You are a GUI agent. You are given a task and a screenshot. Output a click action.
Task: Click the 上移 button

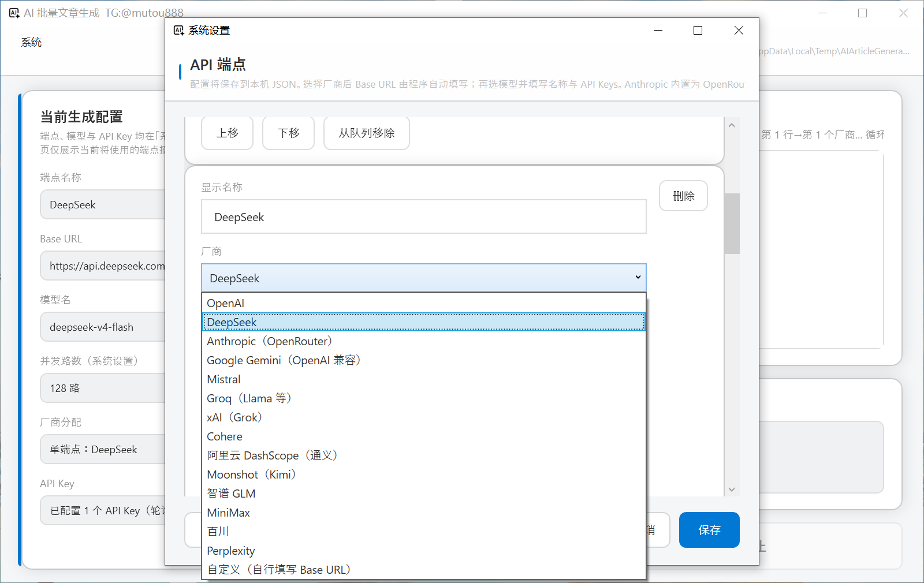point(228,133)
